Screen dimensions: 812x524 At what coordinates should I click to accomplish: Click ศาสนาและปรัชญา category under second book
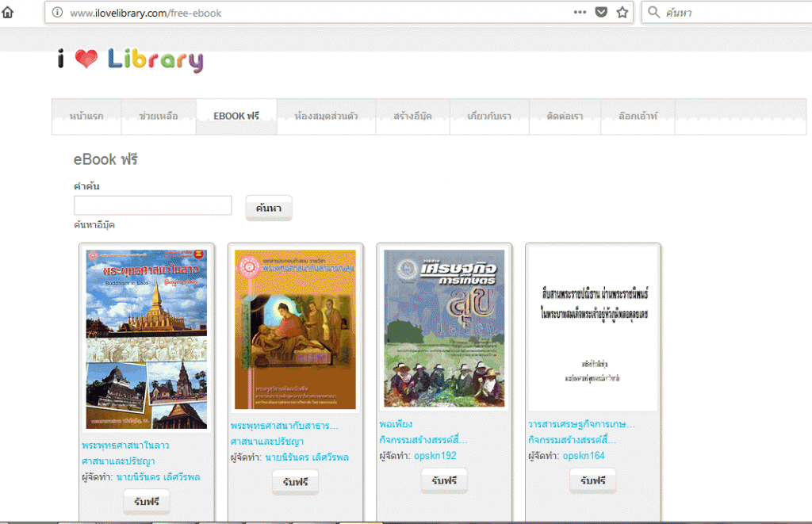click(x=267, y=442)
